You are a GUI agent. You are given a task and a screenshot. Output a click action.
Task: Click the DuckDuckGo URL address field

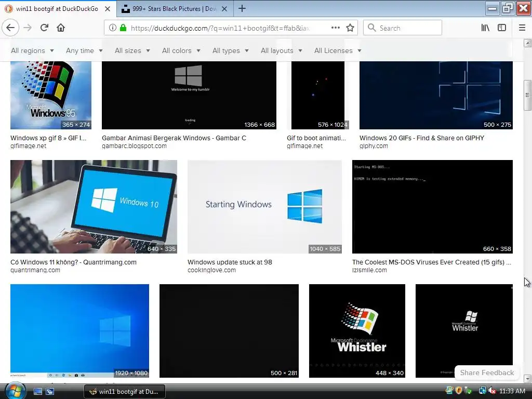[220, 28]
